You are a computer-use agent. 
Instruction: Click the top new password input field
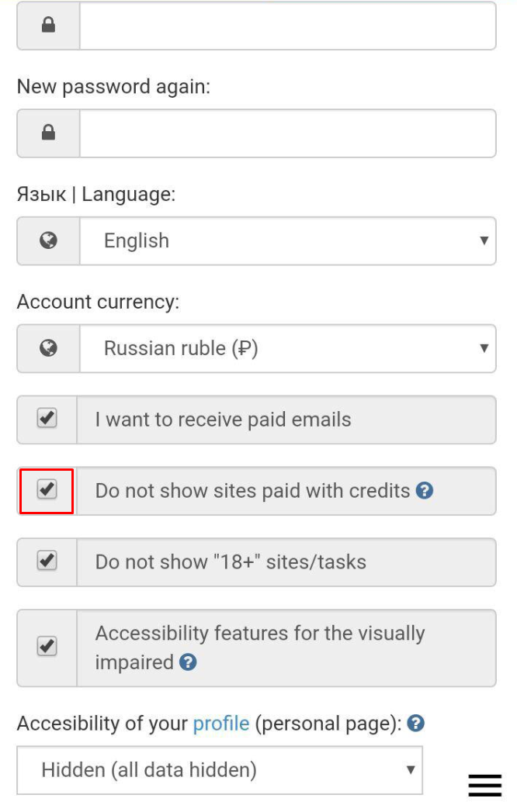[287, 26]
